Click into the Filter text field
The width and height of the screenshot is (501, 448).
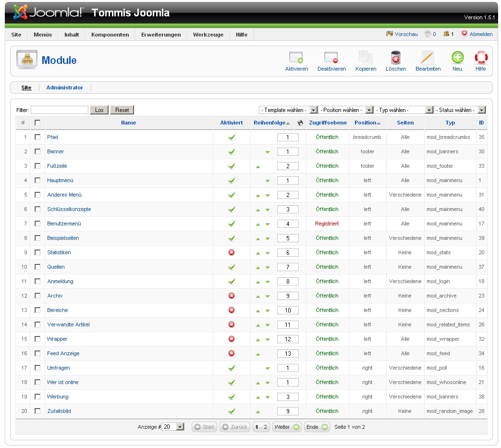[60, 110]
